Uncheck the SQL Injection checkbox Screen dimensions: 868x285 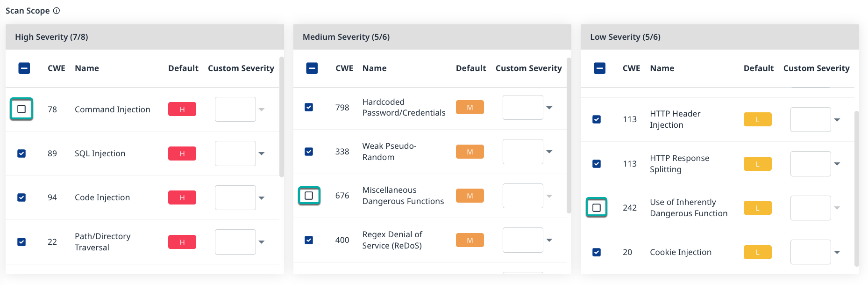(x=21, y=153)
